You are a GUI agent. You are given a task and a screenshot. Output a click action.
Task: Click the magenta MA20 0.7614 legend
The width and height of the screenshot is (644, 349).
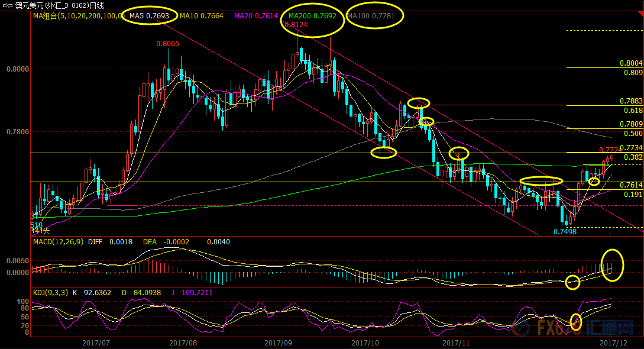(x=256, y=16)
